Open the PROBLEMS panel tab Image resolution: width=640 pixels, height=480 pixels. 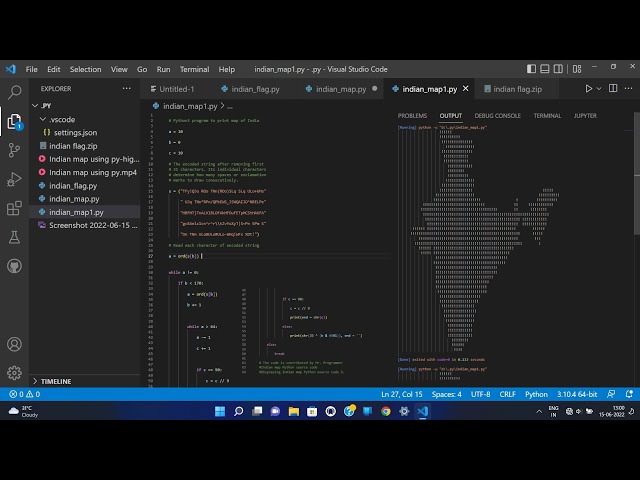click(412, 116)
